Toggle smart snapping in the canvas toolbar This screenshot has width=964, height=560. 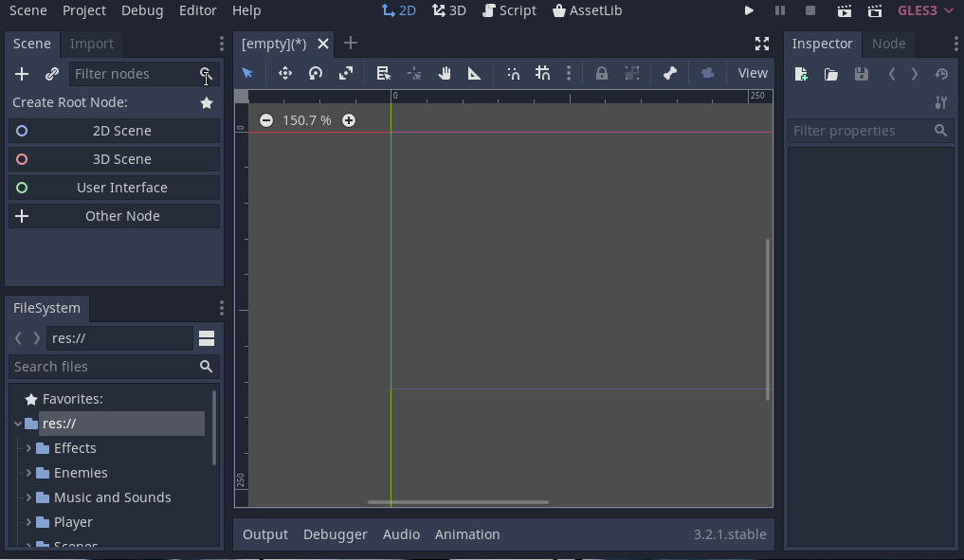[512, 73]
